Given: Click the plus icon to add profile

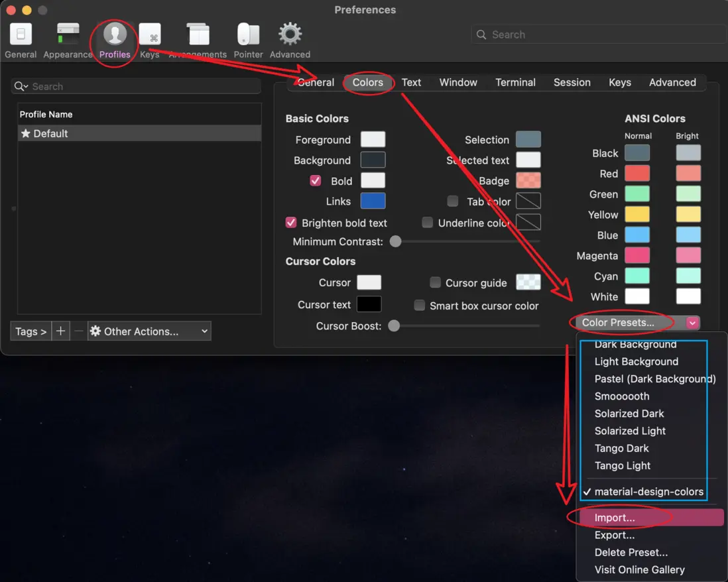Looking at the screenshot, I should click(60, 331).
